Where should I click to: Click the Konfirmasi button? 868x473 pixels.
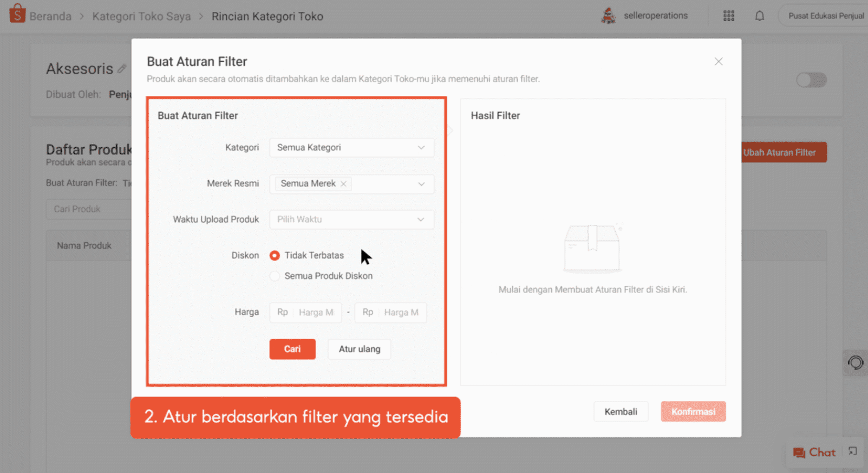(693, 412)
